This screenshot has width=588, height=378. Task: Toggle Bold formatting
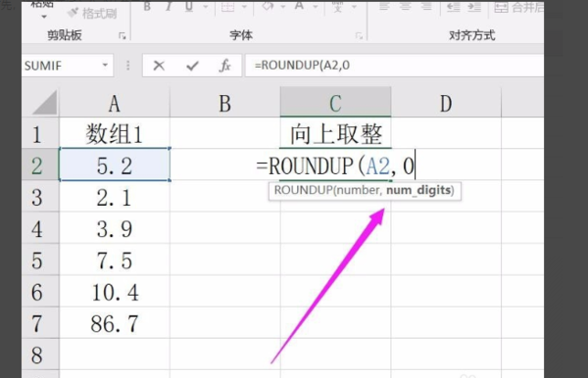point(147,7)
